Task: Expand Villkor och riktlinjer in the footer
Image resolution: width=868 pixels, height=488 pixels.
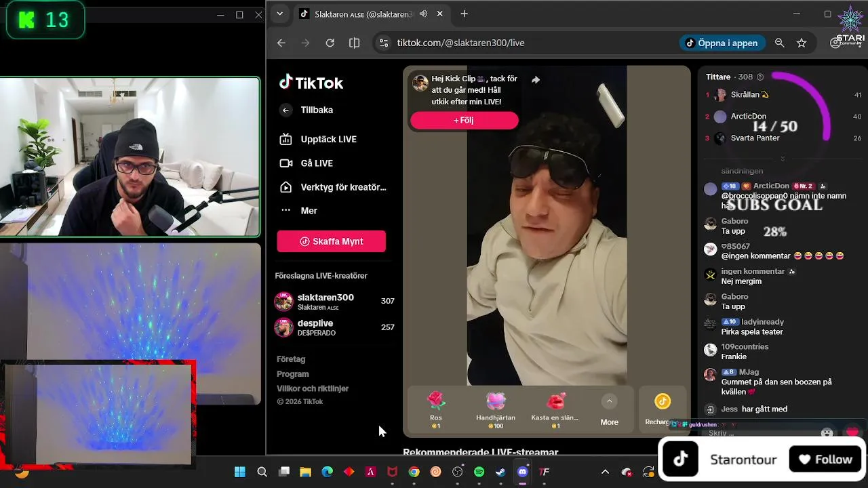Action: point(313,388)
